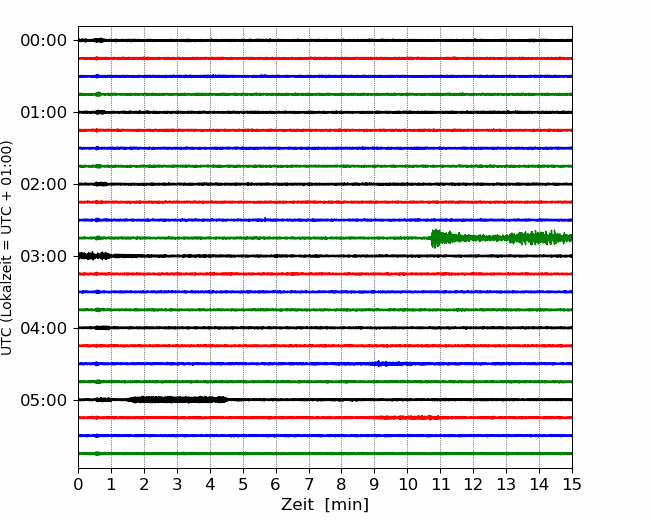Image resolution: width=650 pixels, height=520 pixels.
Task: Click the x-axis tick label 5
Action: click(x=243, y=484)
